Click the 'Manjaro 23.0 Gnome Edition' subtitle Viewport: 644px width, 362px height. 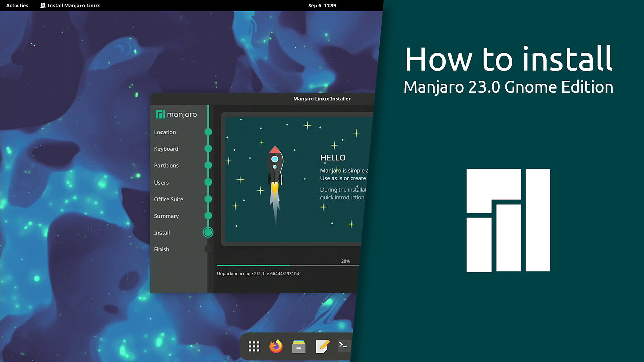coord(509,87)
